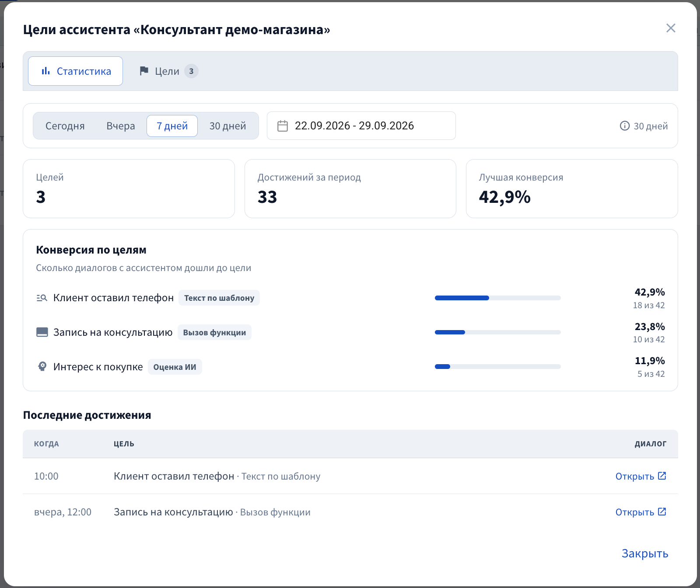Click the Лучшая конверсия card

pos(572,188)
